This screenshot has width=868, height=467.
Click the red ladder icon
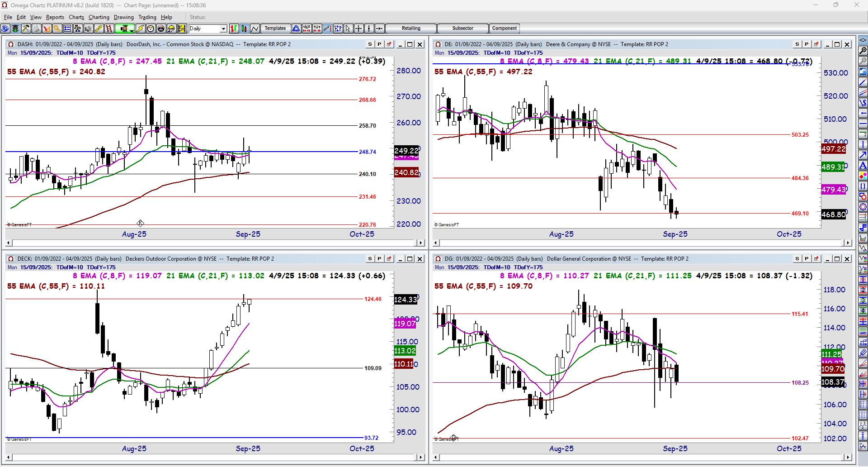point(109,29)
